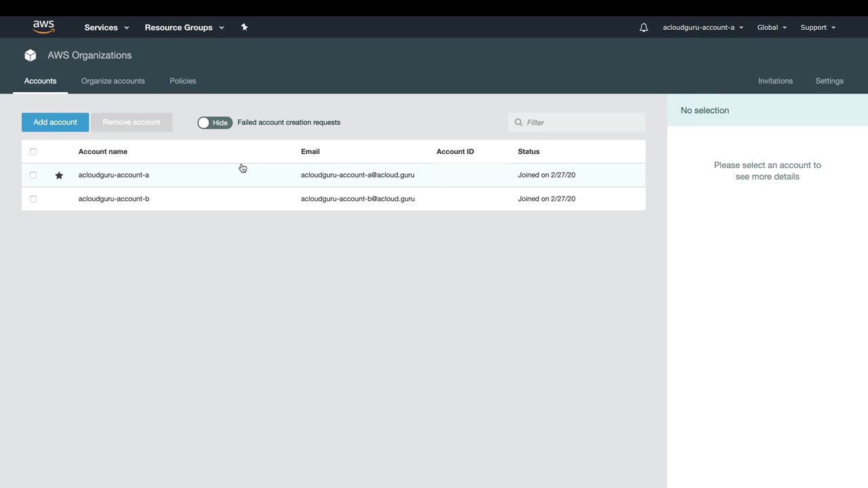
Task: Expand the Services dropdown
Action: (106, 27)
